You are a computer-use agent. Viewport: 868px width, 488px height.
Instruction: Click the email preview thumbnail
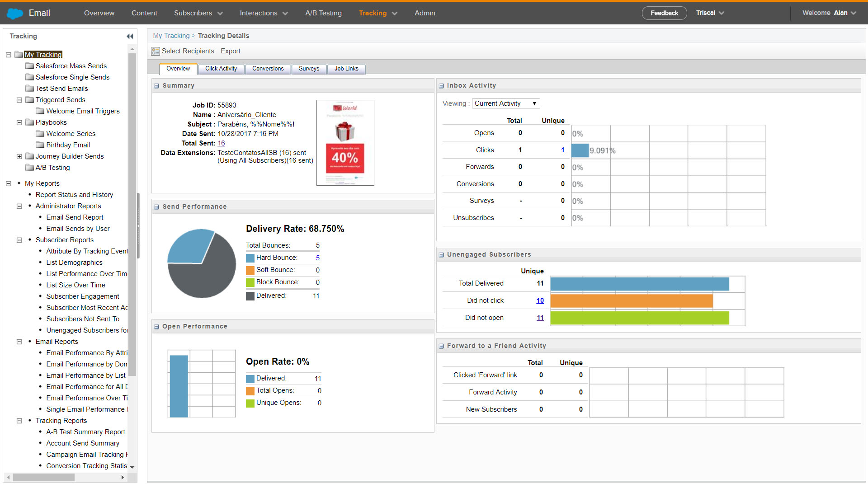(345, 143)
